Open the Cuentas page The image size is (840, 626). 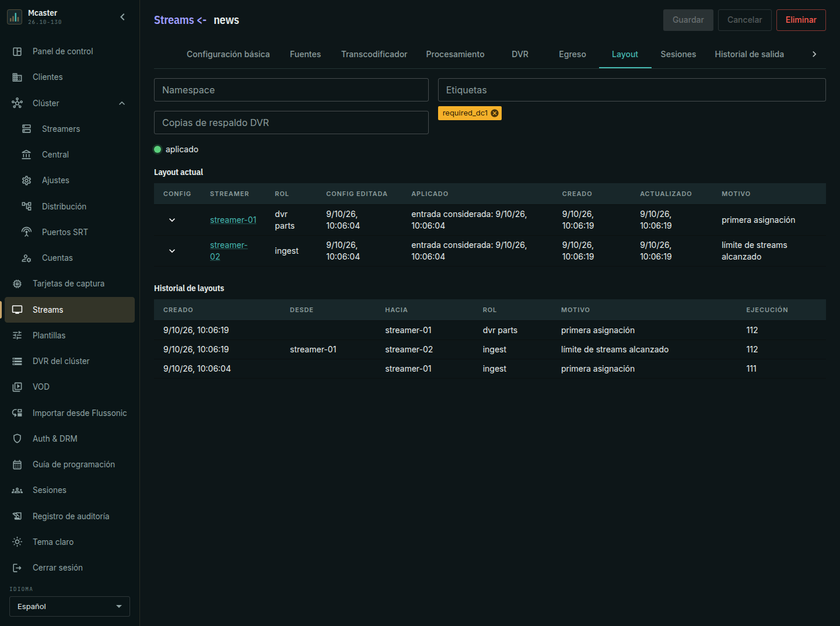(69, 258)
